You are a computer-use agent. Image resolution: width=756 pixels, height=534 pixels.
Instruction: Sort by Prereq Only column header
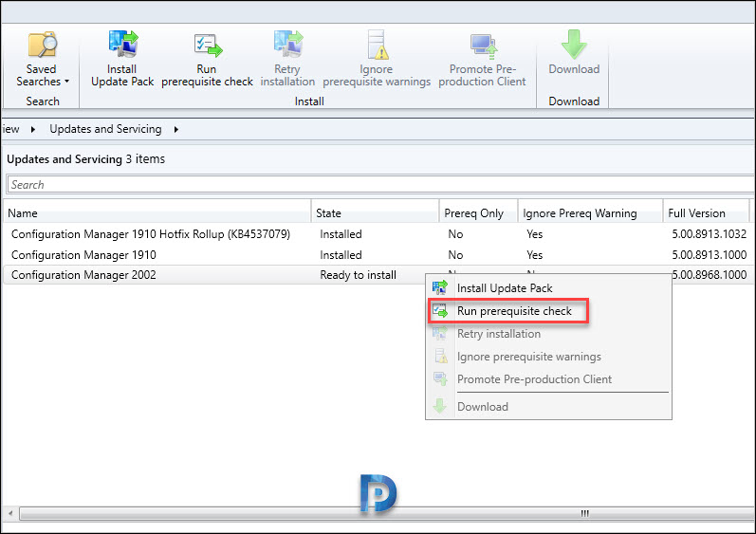click(478, 212)
